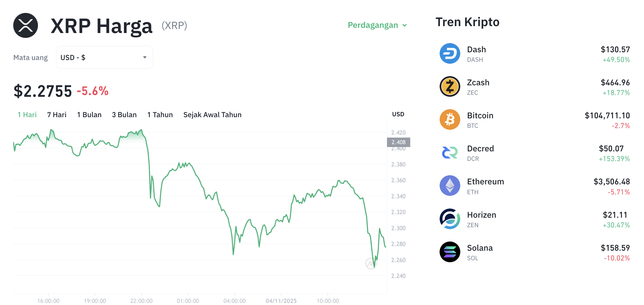Viewport: 644px width, 305px height.
Task: Select the Bitcoin coin icon
Action: 450,120
